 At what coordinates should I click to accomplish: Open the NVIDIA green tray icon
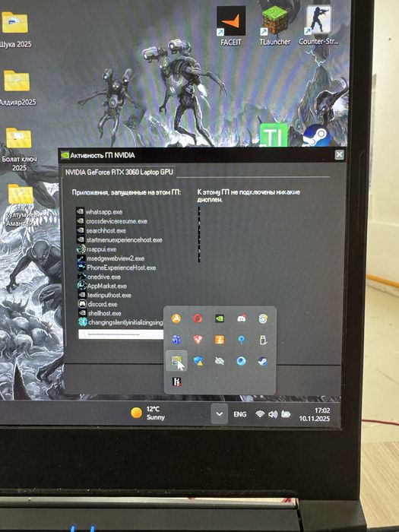coord(220,318)
